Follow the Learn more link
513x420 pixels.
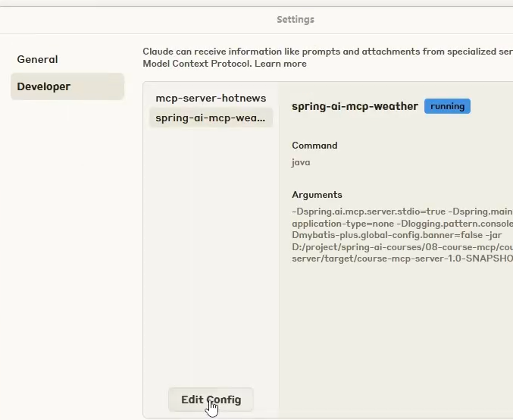click(x=280, y=64)
